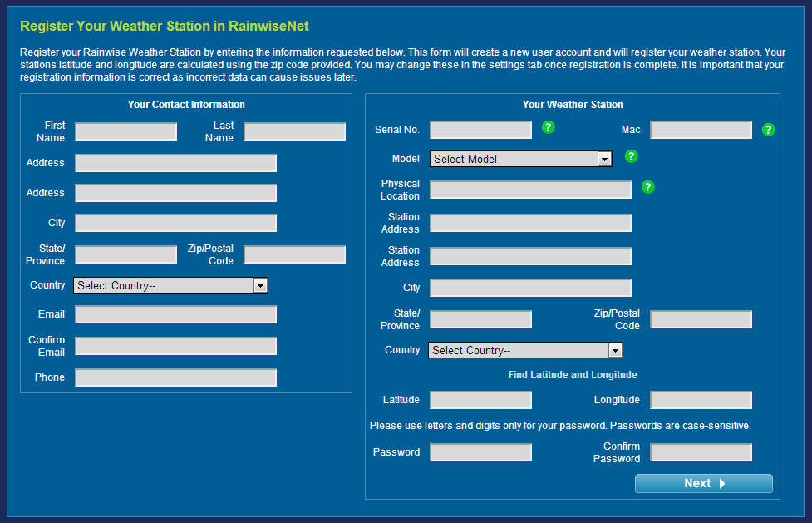Focus the Phone input field
Viewport: 812px width, 523px height.
175,377
